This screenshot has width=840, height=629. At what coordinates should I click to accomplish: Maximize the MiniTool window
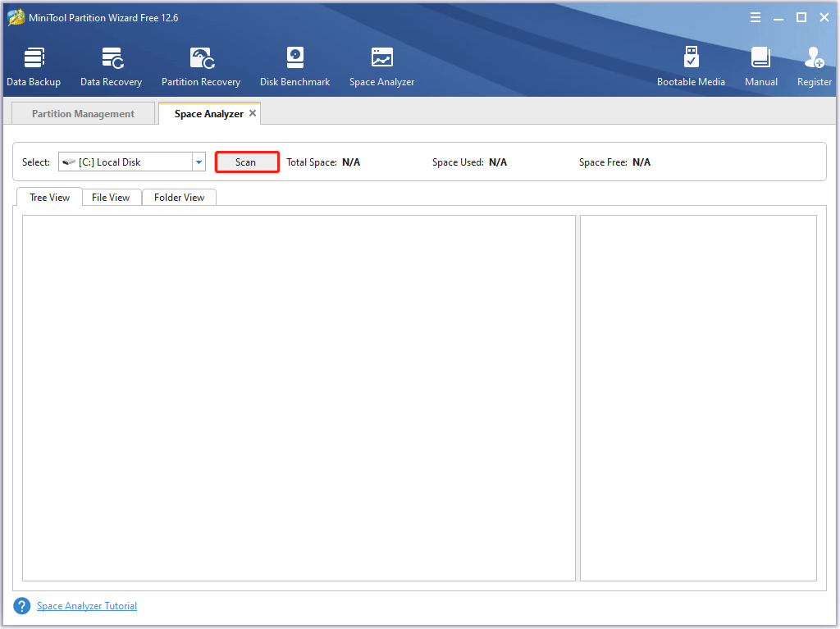[801, 18]
